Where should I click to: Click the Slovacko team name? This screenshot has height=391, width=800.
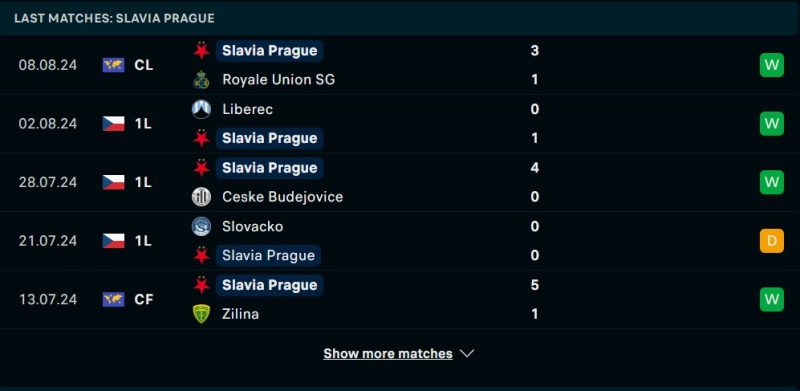[x=253, y=226]
